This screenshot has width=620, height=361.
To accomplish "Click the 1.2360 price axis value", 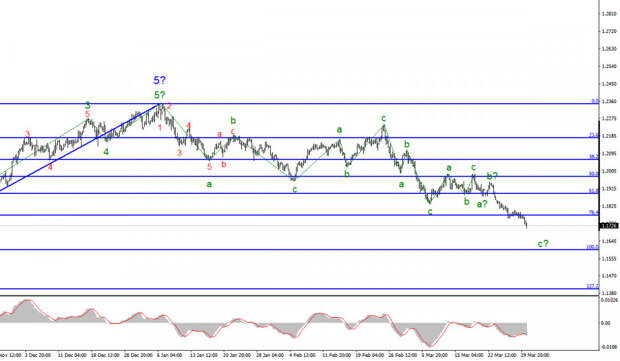I will (609, 102).
